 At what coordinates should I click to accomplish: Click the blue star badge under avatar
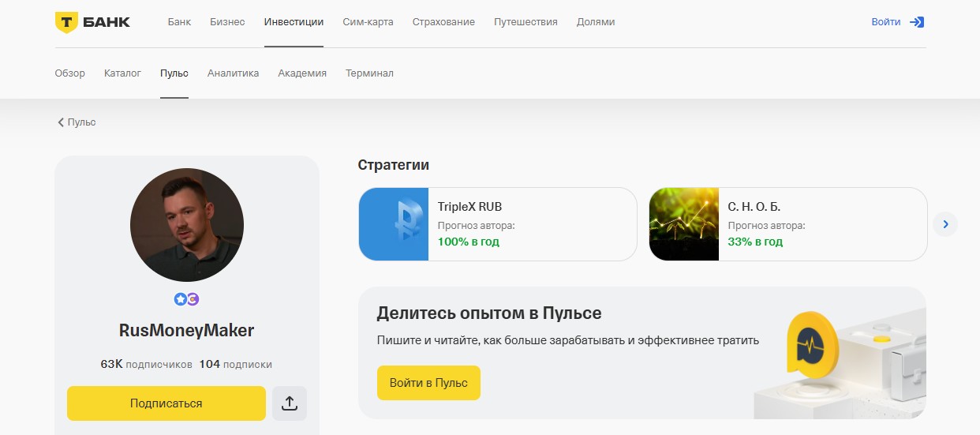coord(181,299)
